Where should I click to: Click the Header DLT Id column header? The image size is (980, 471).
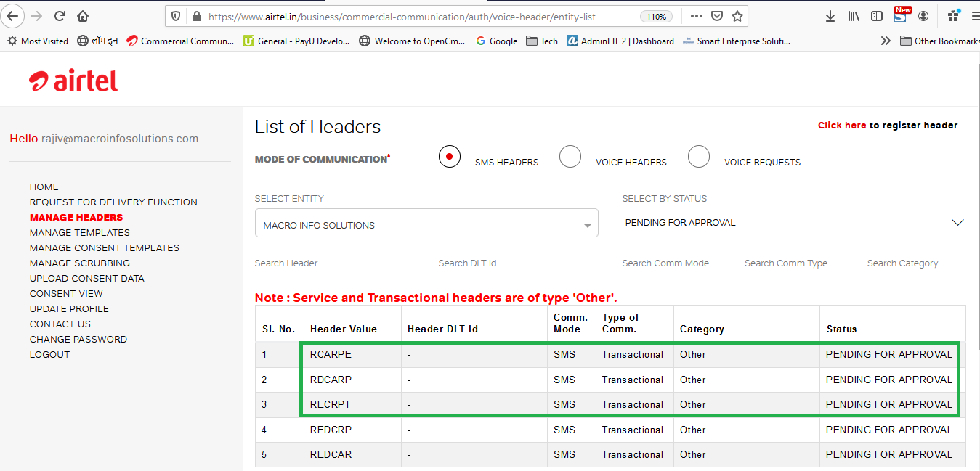[442, 329]
